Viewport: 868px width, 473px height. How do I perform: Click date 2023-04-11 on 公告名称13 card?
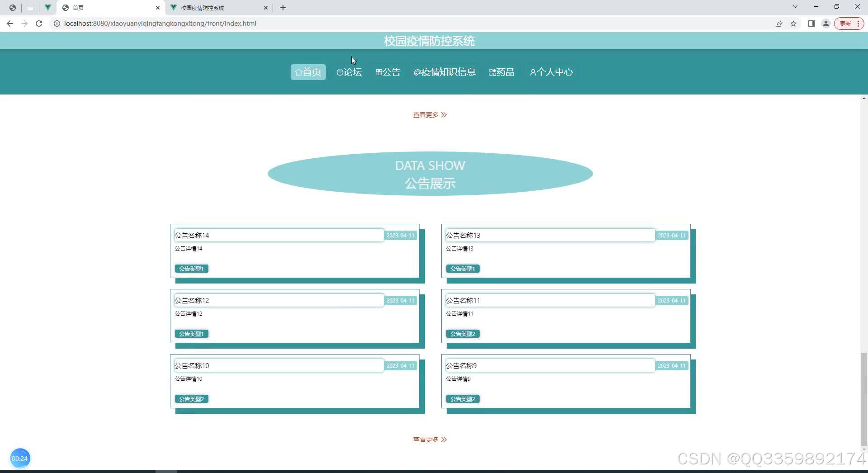point(671,235)
